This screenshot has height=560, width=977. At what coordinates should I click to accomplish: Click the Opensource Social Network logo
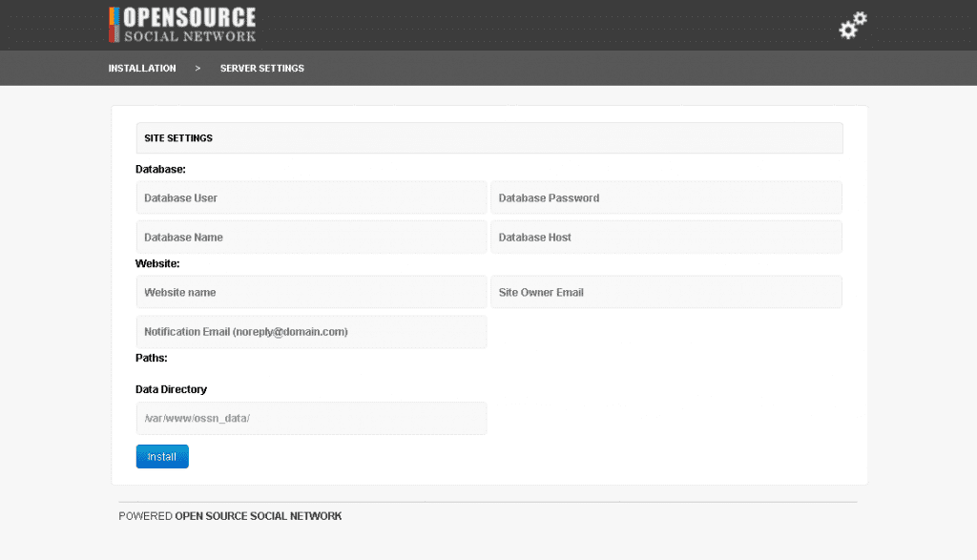tap(182, 25)
